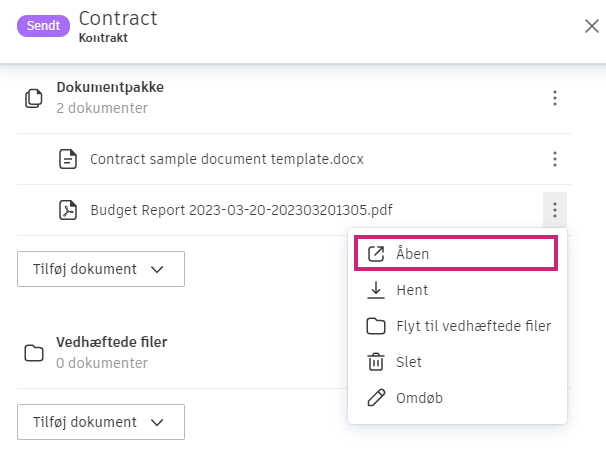This screenshot has width=606, height=453.
Task: Choose Hent from the context menu
Action: (x=412, y=290)
